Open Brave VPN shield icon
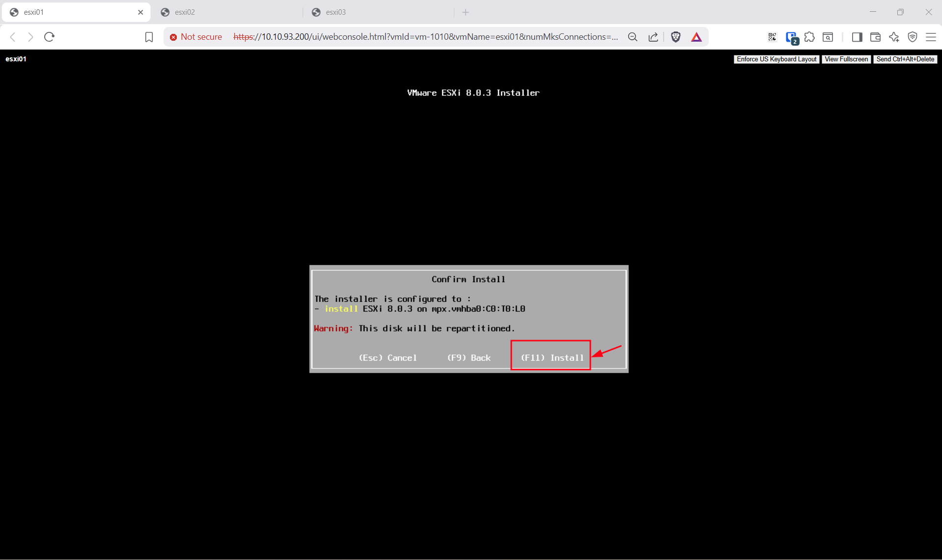942x560 pixels. click(x=913, y=37)
